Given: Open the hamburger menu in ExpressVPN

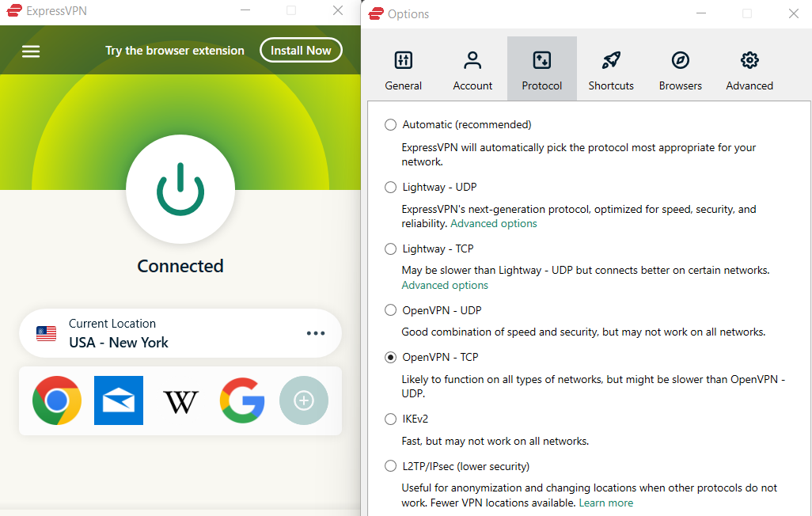Looking at the screenshot, I should (x=31, y=51).
